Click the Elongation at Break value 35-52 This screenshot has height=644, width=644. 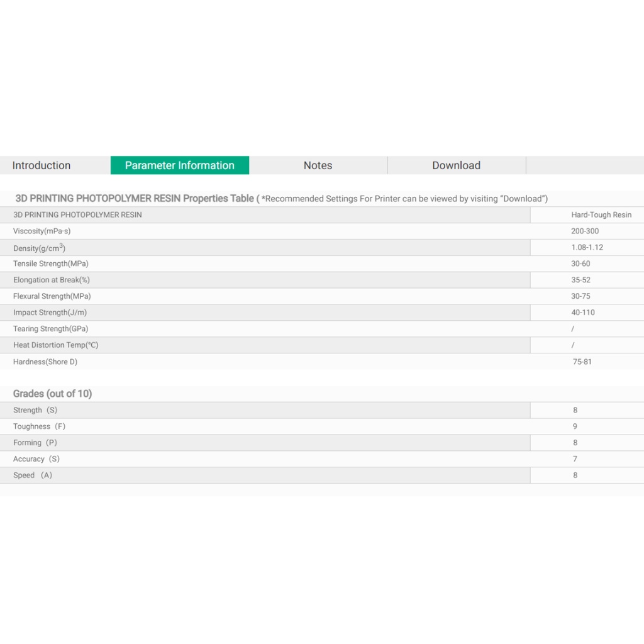pyautogui.click(x=580, y=280)
